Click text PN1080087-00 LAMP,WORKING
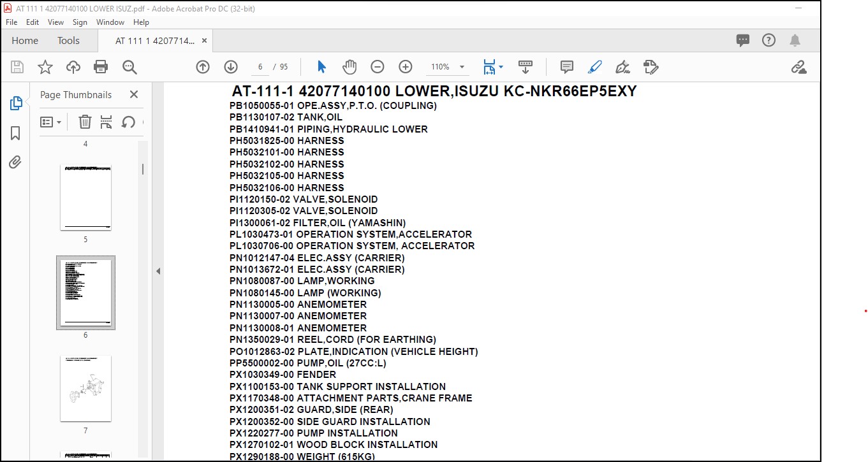 (302, 281)
